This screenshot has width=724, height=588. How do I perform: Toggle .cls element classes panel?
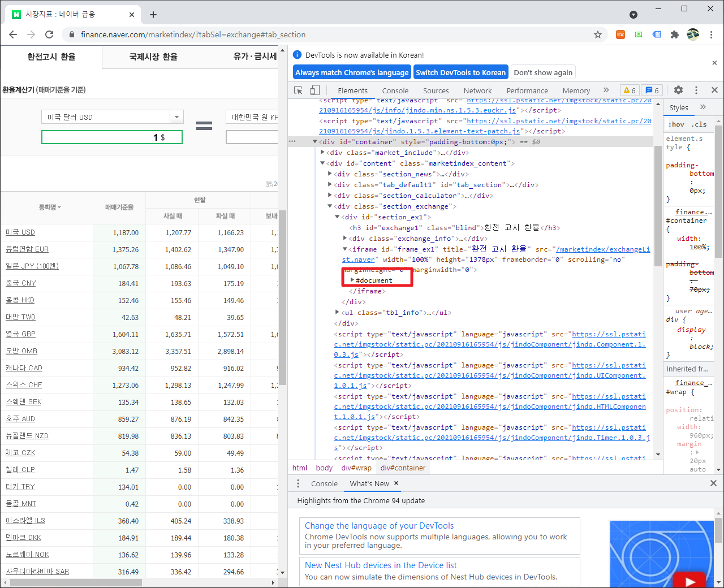(700, 124)
